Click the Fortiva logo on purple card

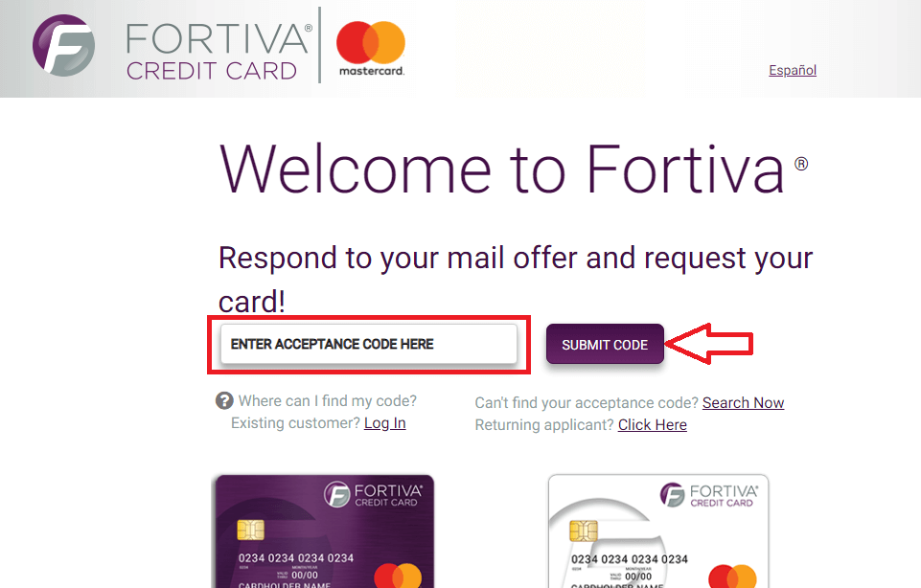[x=374, y=494]
